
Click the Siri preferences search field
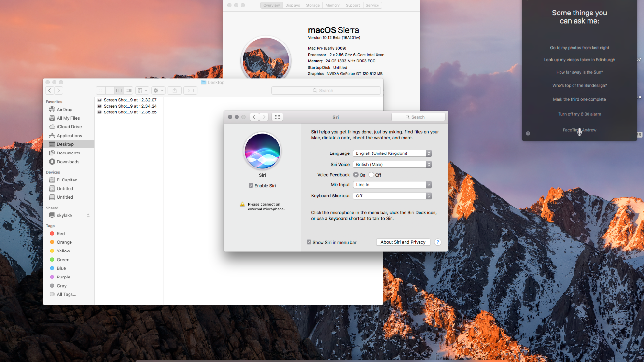point(418,117)
